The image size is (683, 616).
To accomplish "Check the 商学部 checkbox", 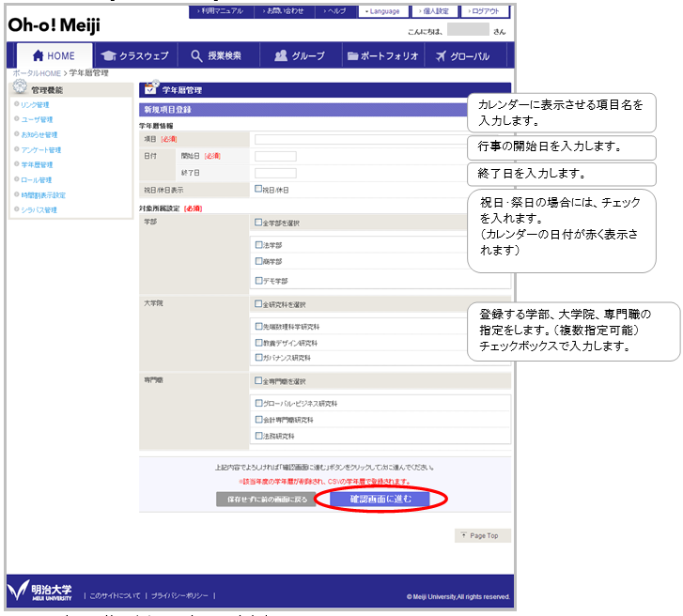I will coord(258,261).
